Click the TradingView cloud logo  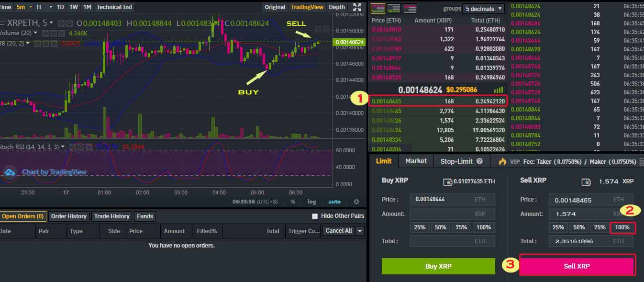coord(11,172)
